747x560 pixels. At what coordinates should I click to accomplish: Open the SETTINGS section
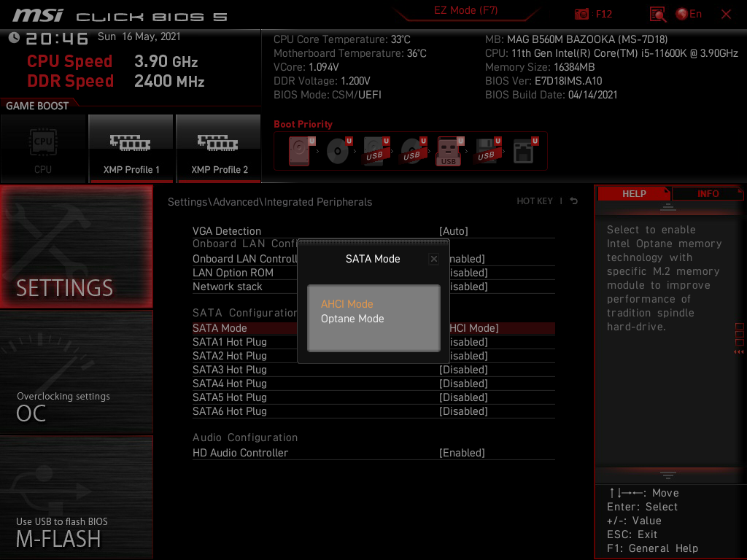76,246
